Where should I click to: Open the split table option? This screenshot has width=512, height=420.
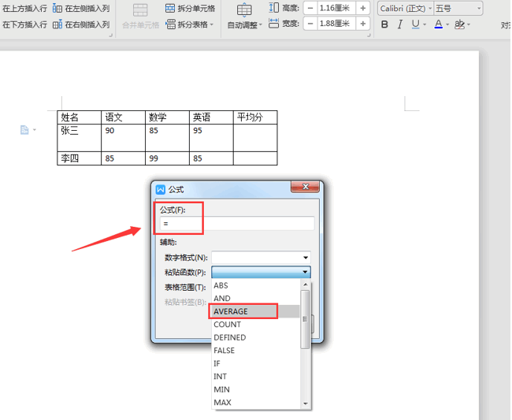(x=187, y=24)
